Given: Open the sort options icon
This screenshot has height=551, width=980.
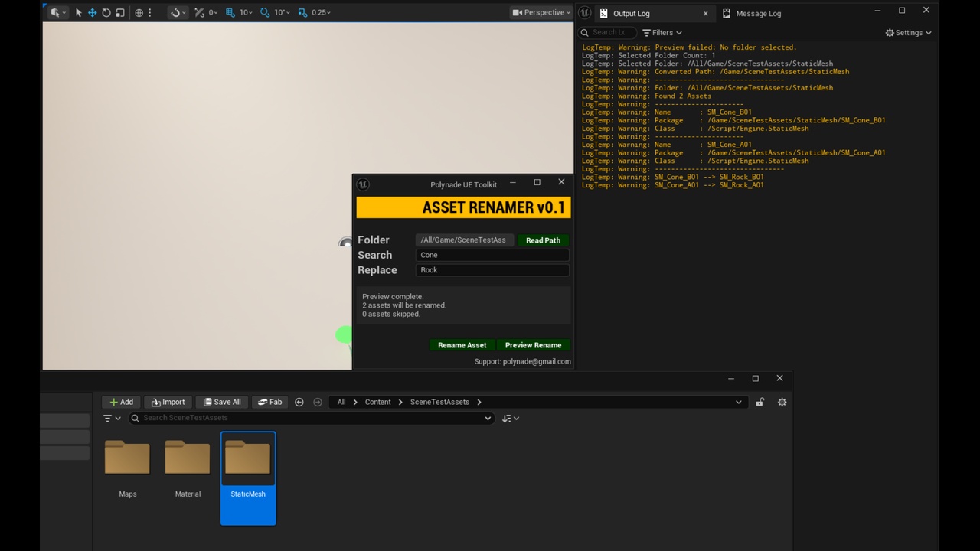Looking at the screenshot, I should [511, 418].
